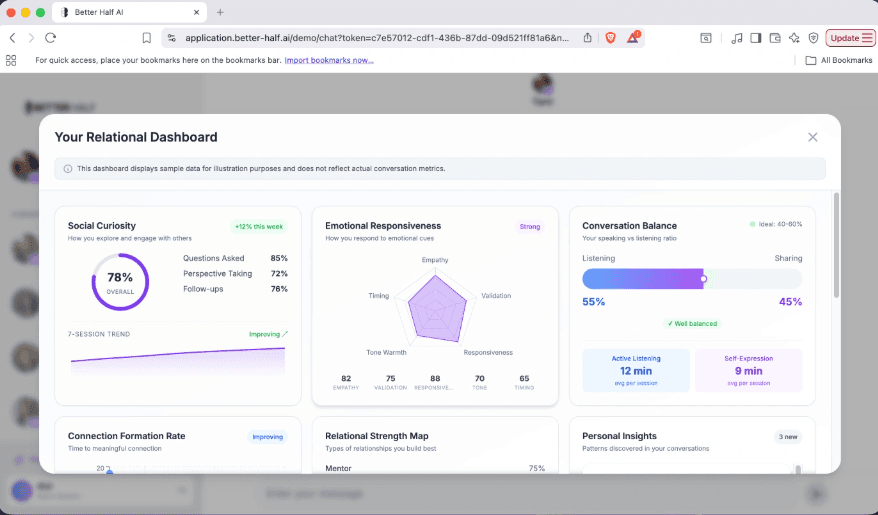878x515 pixels.
Task: Click the VPN shield icon
Action: (814, 38)
